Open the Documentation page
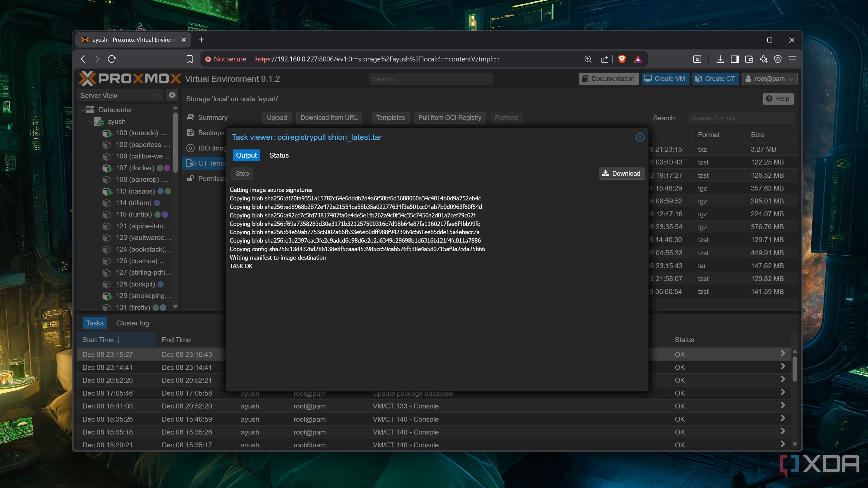Screen dimensions: 868x488 pos(609,79)
